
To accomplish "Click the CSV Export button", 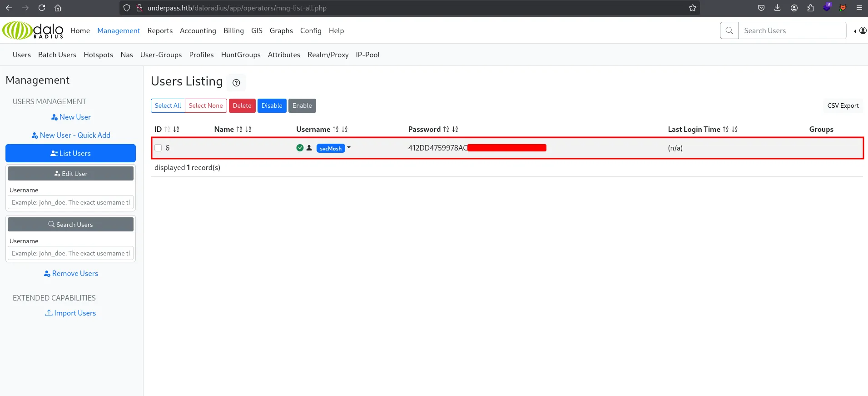I will click(843, 105).
